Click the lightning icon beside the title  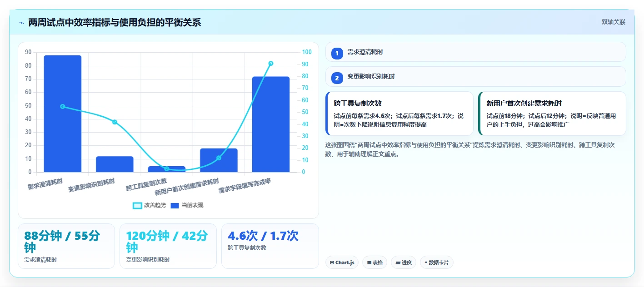tap(21, 23)
